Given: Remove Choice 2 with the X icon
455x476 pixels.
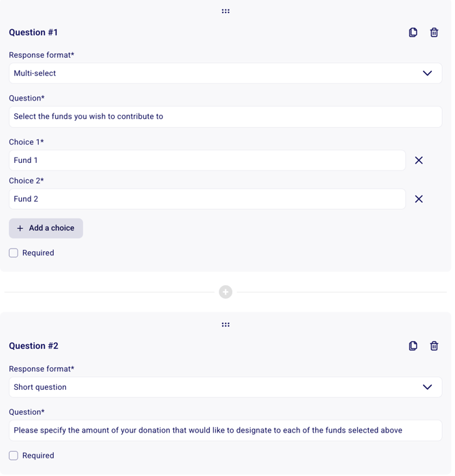Looking at the screenshot, I should [419, 199].
